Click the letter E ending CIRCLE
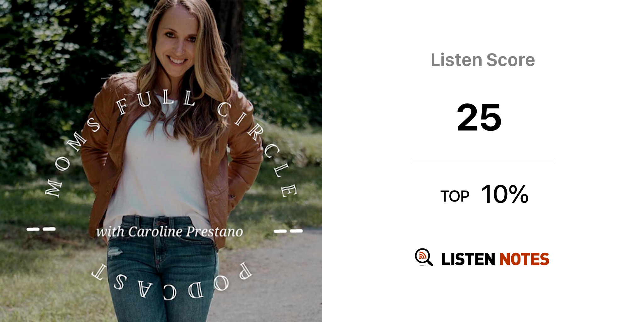 coord(289,191)
